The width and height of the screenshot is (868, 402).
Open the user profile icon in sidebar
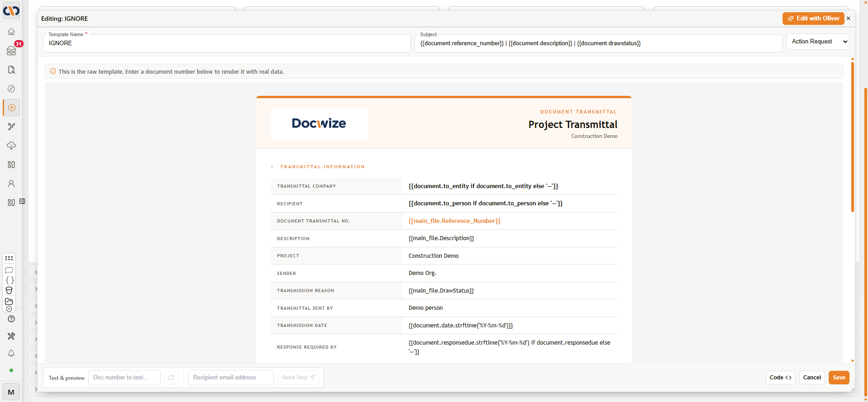tap(11, 184)
